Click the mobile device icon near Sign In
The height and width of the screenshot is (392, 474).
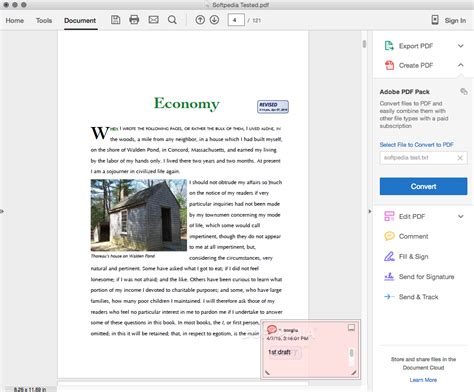435,20
